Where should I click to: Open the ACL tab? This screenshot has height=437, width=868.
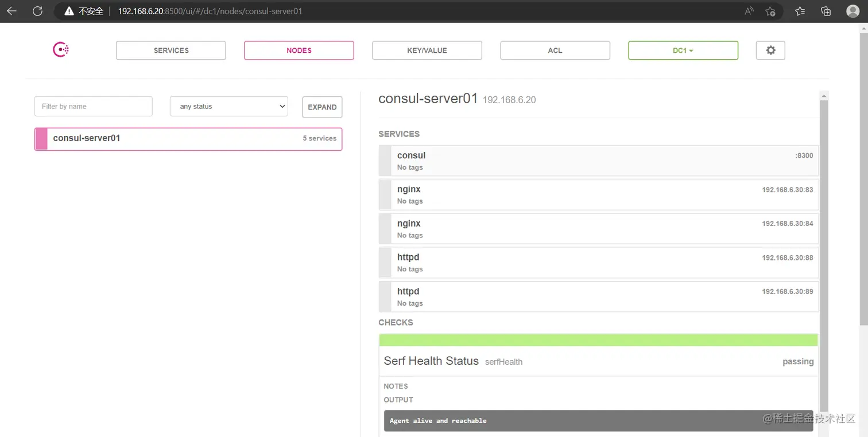point(555,50)
